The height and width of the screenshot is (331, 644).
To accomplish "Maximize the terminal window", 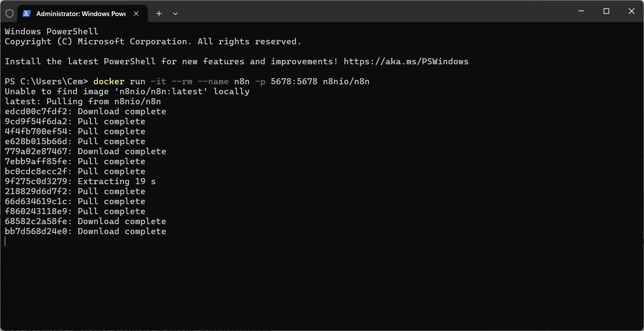I will pos(606,11).
